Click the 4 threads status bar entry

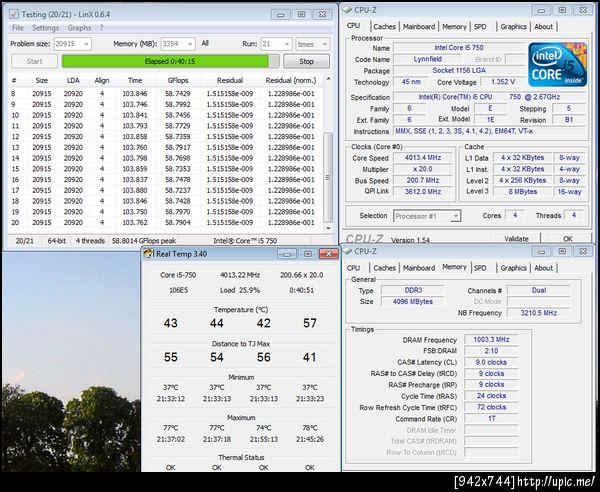[90, 241]
